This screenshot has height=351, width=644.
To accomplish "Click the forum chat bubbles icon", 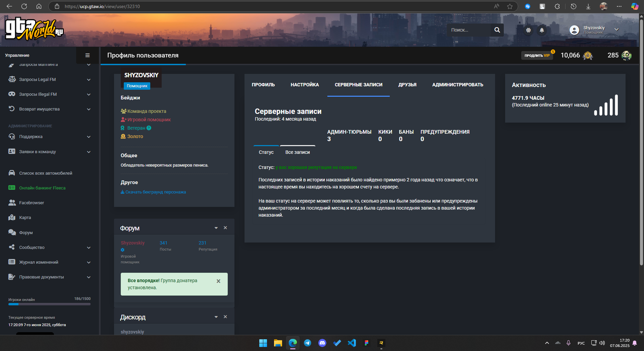I will (x=12, y=232).
